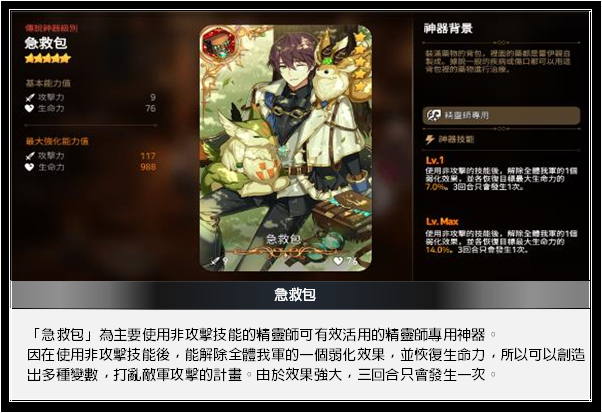Click the 急救包 artifact card artwork
This screenshot has width=602, height=413.
[286, 148]
